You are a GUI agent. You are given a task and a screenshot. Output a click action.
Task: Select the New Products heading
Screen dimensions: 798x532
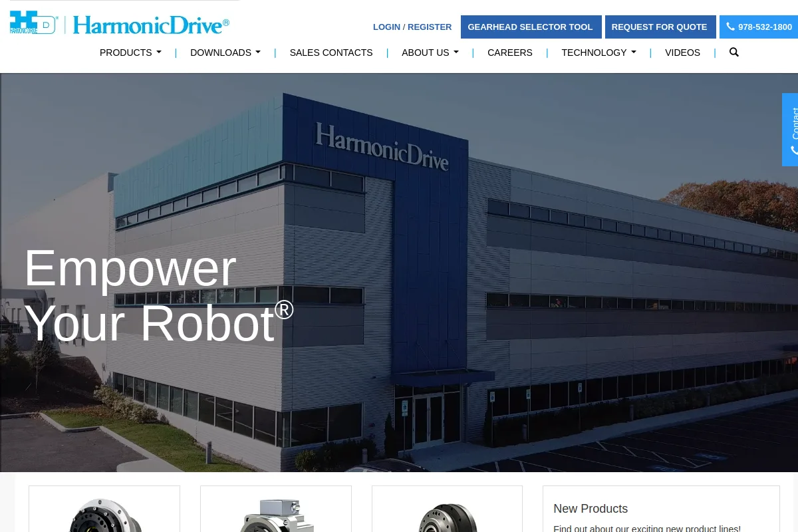tap(591, 509)
